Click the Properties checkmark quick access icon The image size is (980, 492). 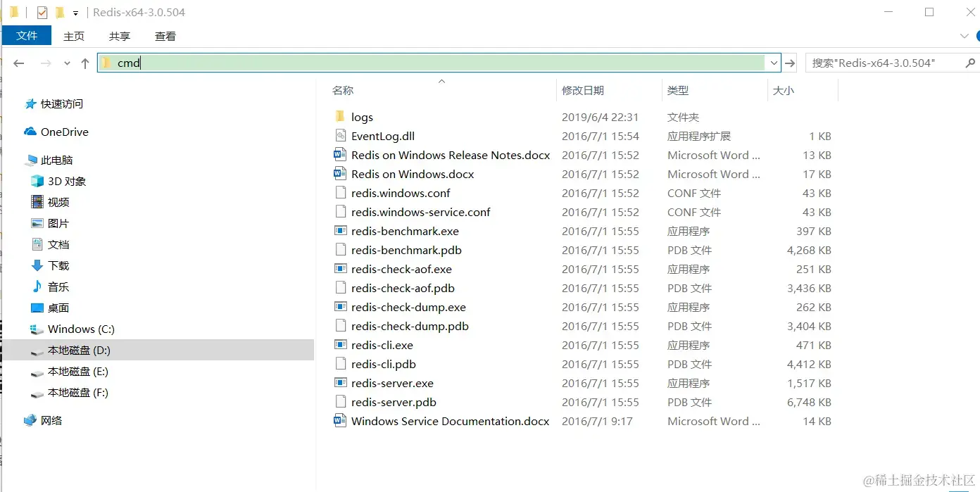42,13
